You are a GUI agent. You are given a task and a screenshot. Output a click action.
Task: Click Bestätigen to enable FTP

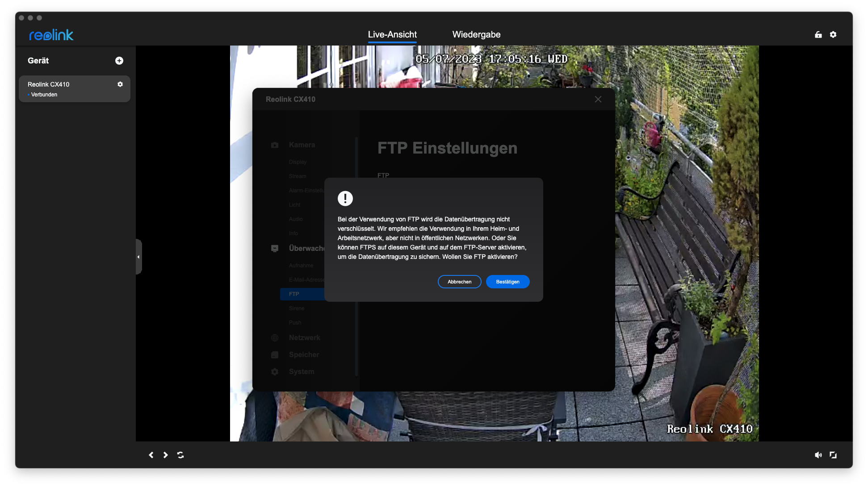pos(507,282)
